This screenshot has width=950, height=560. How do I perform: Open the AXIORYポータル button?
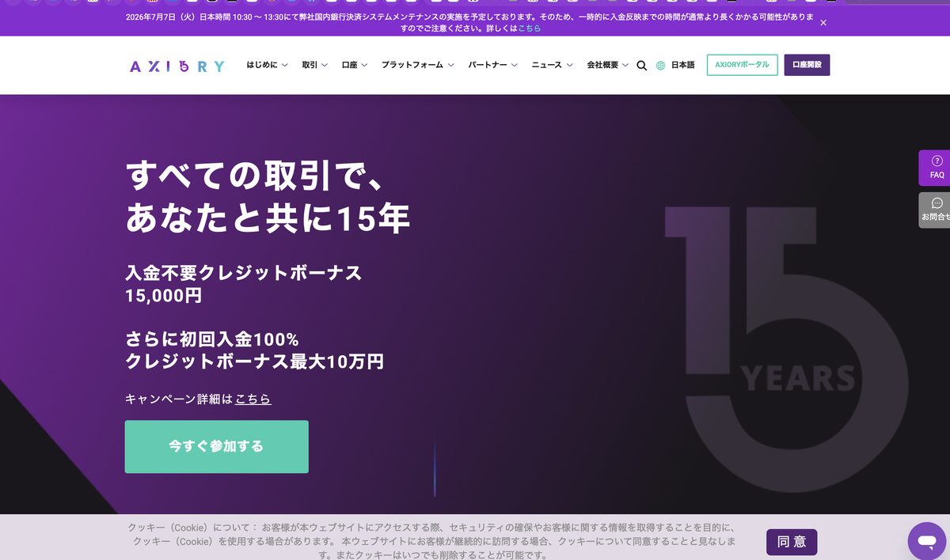(742, 65)
